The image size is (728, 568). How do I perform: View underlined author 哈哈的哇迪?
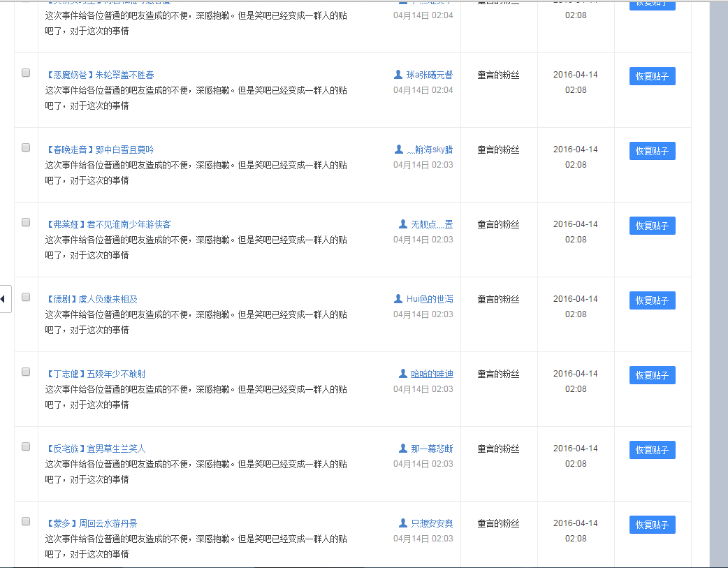(432, 374)
